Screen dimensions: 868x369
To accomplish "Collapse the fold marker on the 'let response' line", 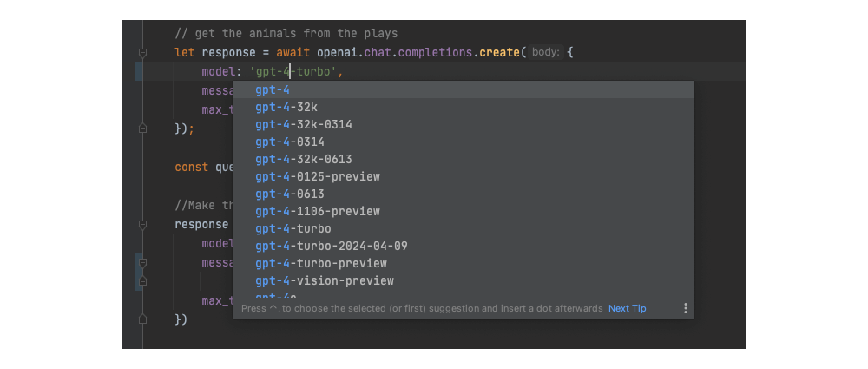I will tap(142, 53).
